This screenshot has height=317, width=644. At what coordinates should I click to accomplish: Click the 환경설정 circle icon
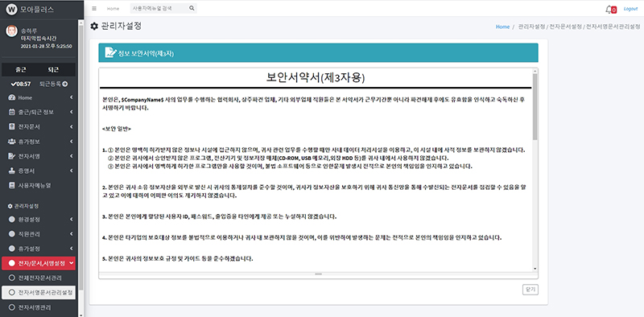(x=11, y=219)
